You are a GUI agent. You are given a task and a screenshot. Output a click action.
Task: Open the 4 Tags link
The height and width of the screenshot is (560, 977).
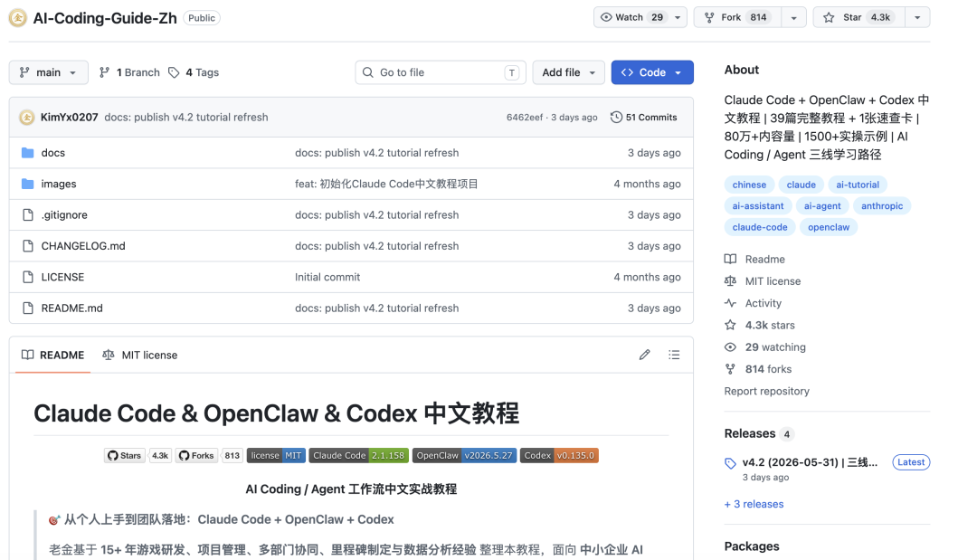click(194, 72)
